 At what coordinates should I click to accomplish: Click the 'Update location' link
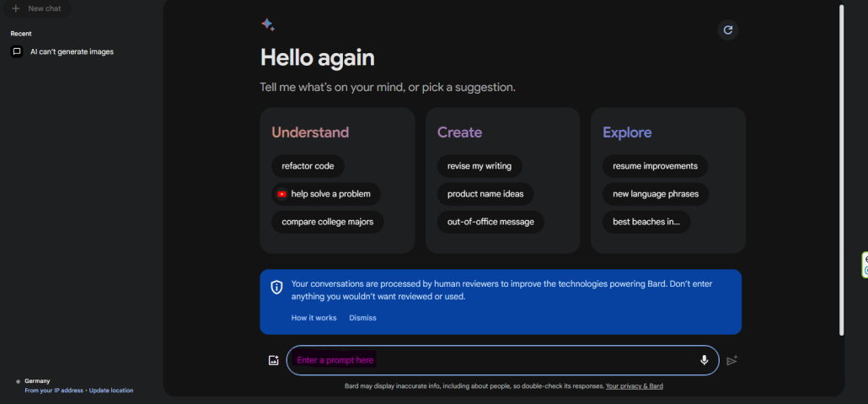click(111, 391)
